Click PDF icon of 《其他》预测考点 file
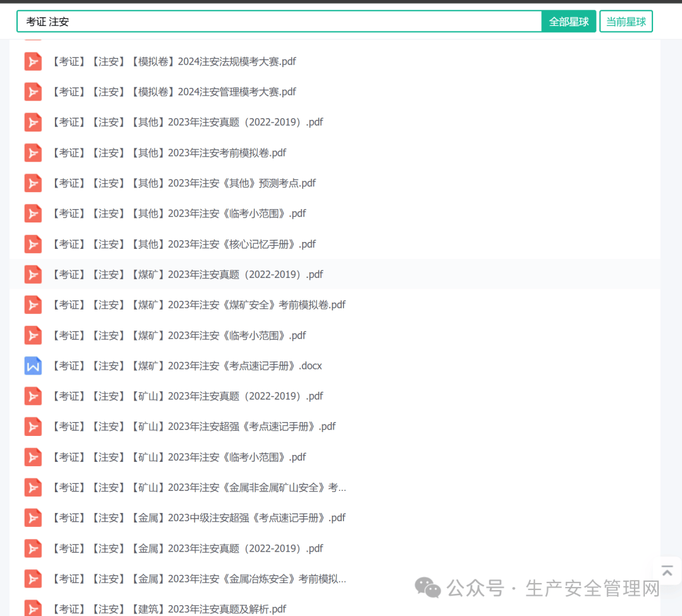The image size is (682, 616). point(33,183)
